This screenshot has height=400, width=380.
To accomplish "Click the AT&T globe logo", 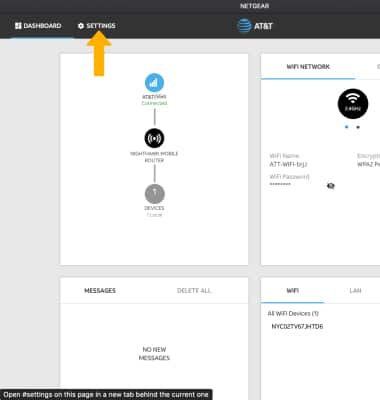I will [x=244, y=26].
